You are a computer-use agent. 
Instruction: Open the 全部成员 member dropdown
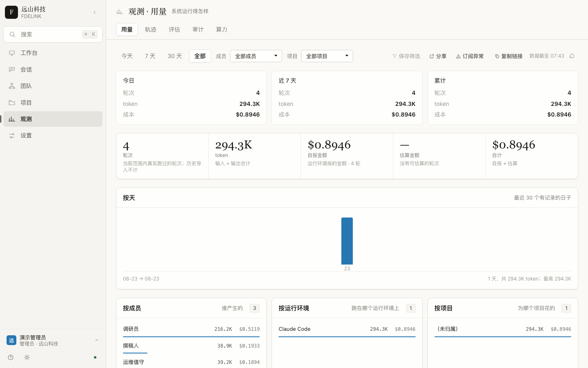tap(256, 56)
